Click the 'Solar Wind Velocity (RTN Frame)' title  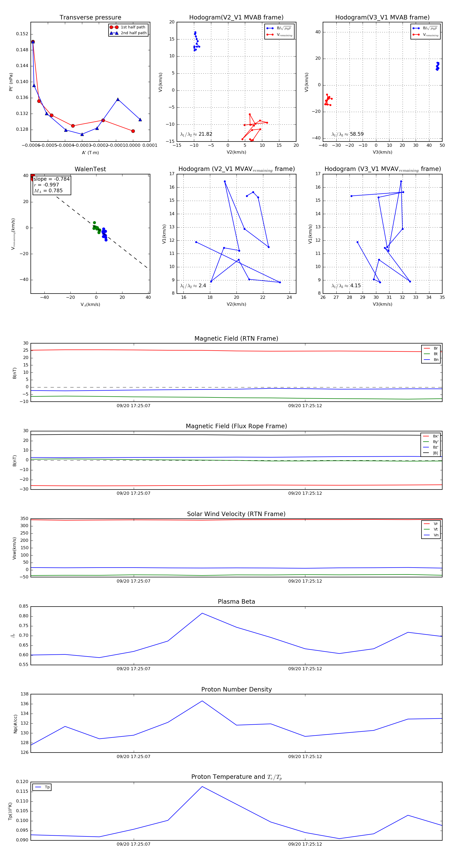(236, 514)
